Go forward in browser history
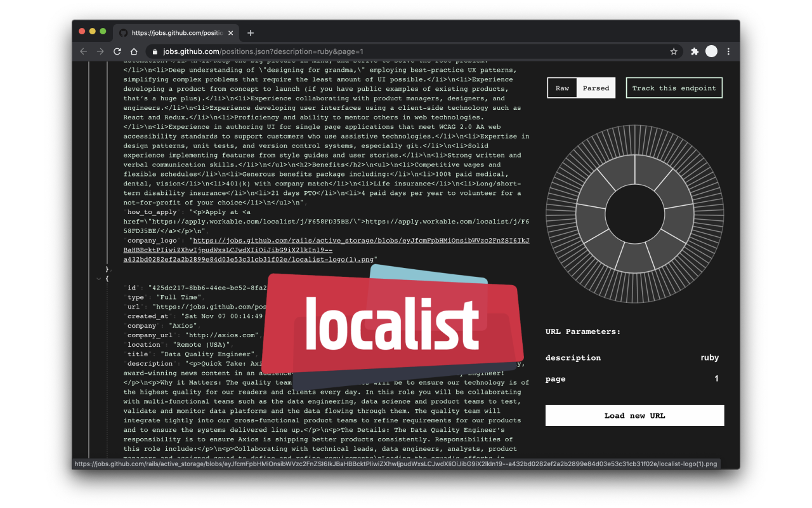The width and height of the screenshot is (812, 508). [x=100, y=51]
